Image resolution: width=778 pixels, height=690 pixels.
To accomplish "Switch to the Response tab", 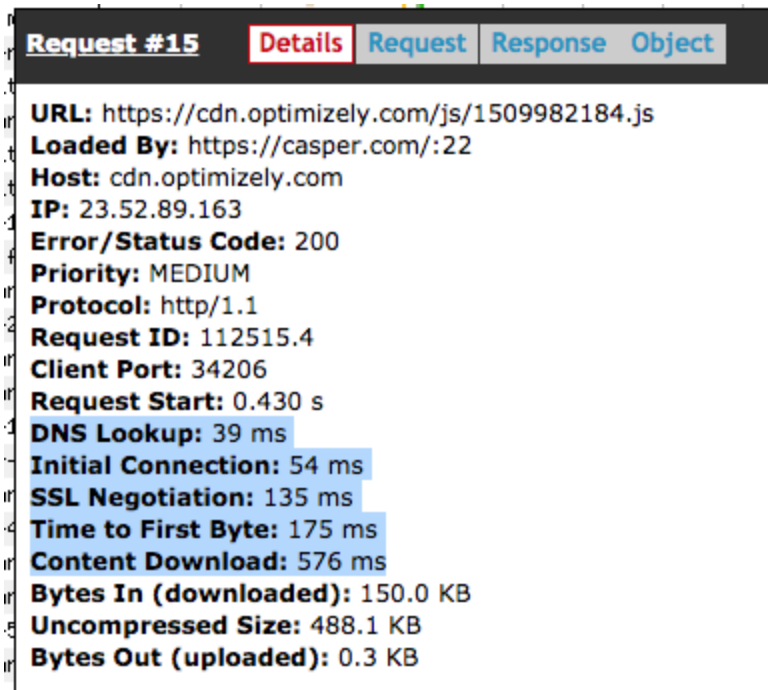I will [x=548, y=44].
